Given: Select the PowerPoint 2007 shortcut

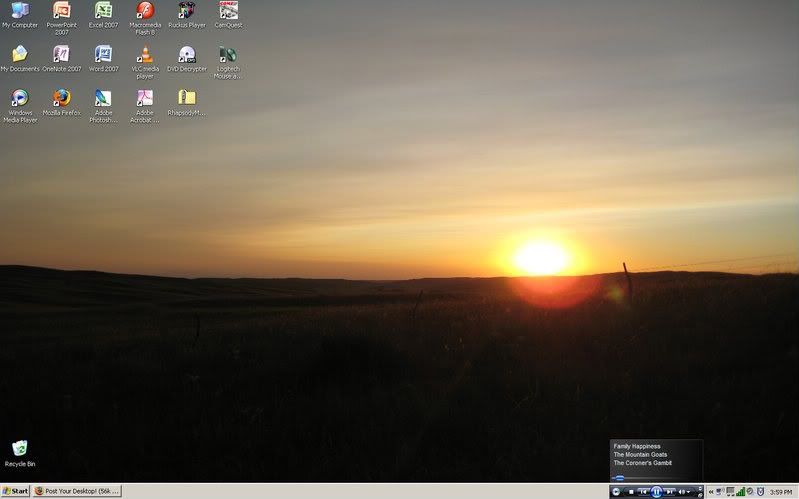Looking at the screenshot, I should 62,18.
